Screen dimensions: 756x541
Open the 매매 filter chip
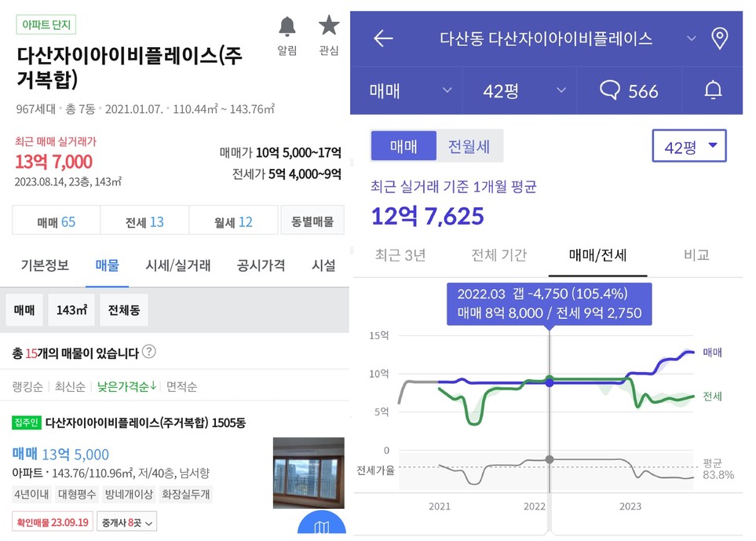pos(24,310)
